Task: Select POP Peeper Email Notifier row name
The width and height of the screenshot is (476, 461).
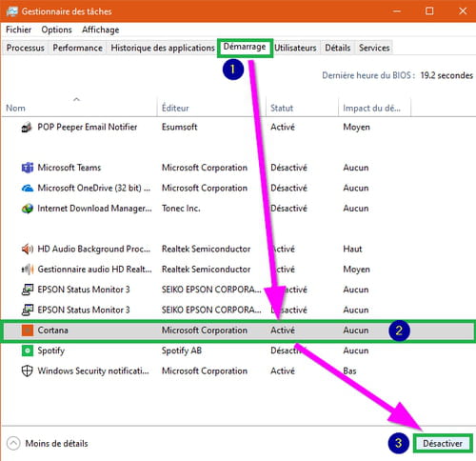Action: [x=88, y=127]
